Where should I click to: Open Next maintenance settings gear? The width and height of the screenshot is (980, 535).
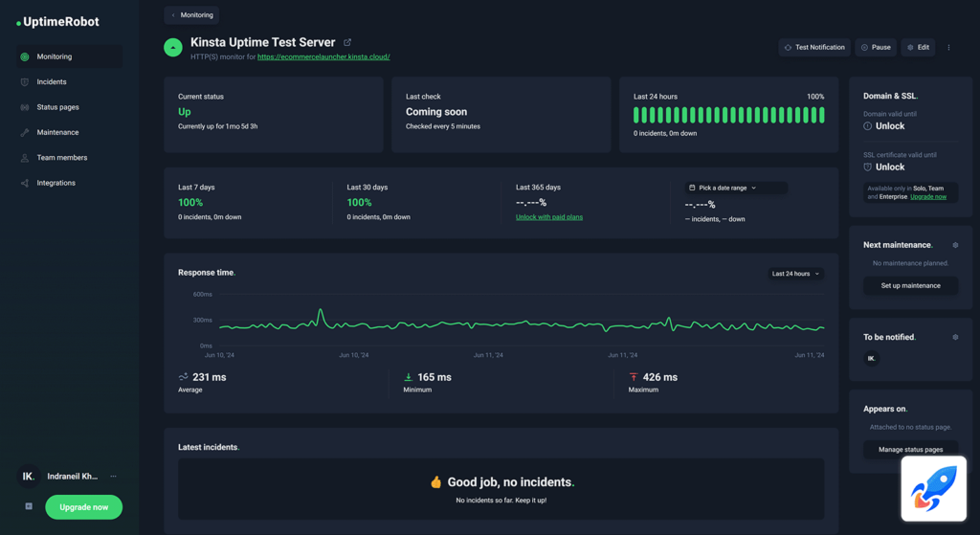click(x=955, y=245)
